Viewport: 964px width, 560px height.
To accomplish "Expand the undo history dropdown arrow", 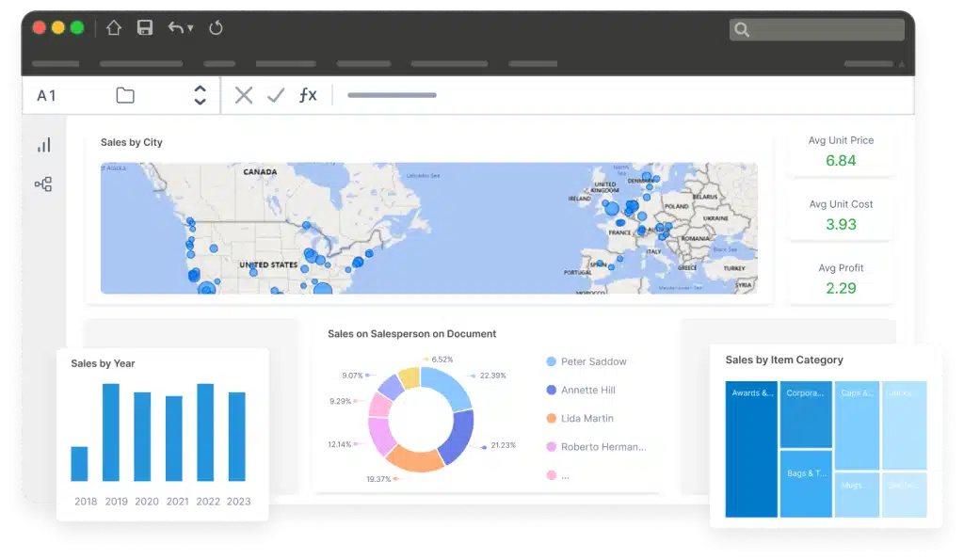I will coord(190,29).
